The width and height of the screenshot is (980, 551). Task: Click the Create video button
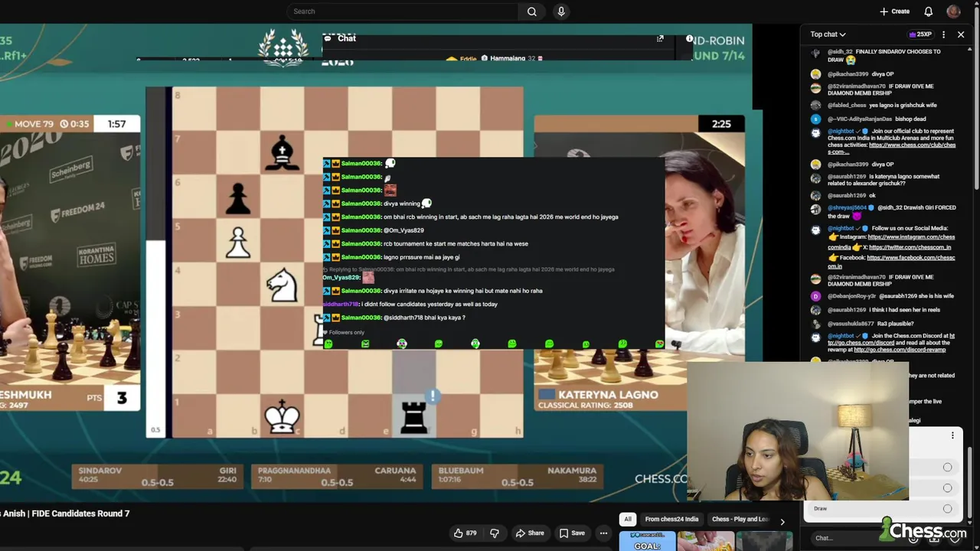pos(895,11)
